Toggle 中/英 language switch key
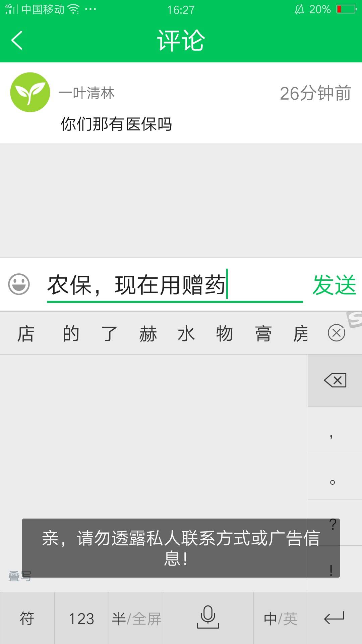The height and width of the screenshot is (644, 362). click(x=281, y=618)
